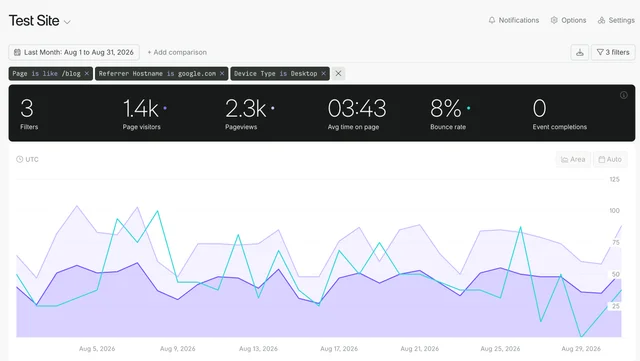Click the Aug 13, 2026 axis label
This screenshot has height=361, width=640.
258,349
